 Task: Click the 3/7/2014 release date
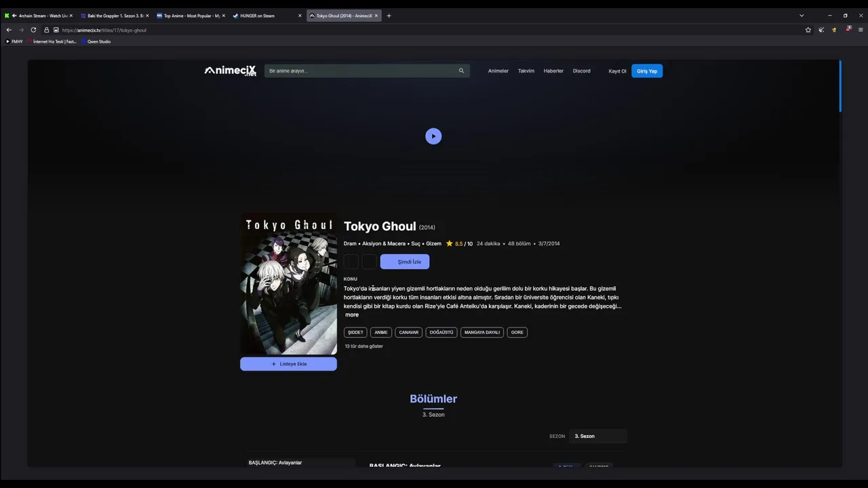click(x=549, y=243)
